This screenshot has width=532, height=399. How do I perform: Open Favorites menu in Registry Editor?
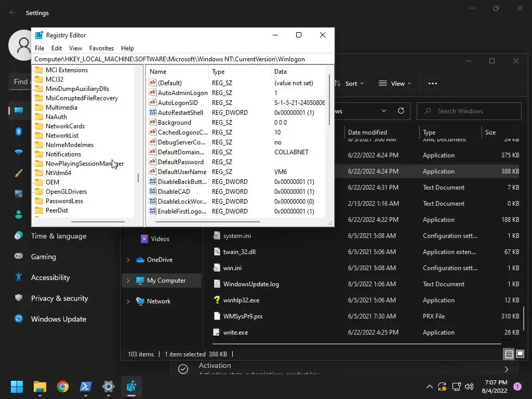101,48
